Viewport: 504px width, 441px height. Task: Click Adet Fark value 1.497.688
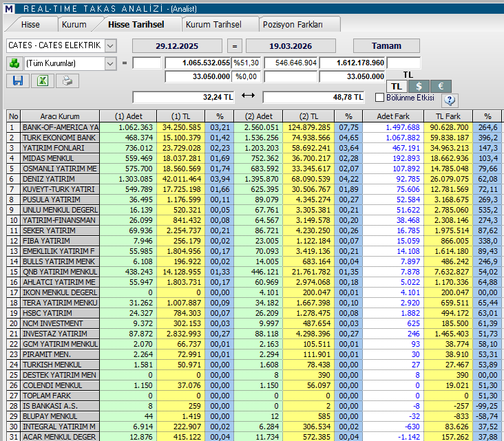tap(403, 127)
